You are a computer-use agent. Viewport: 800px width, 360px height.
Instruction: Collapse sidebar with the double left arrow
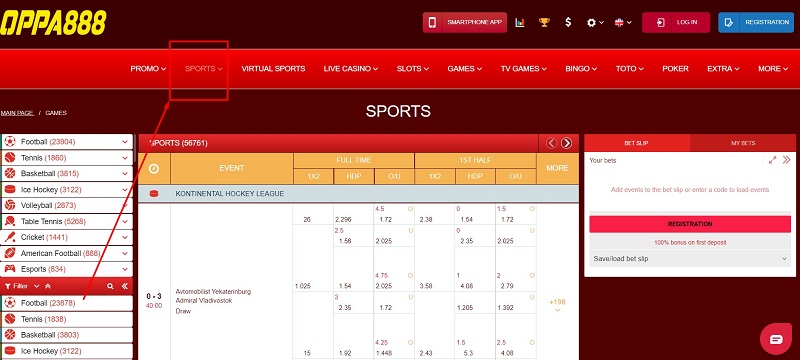pos(124,287)
